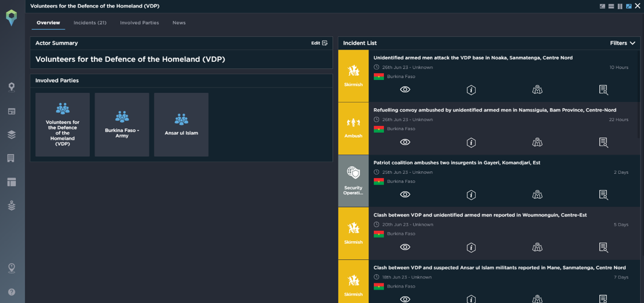Click the first window layout icon in title bar
The image size is (644, 303).
(x=602, y=6)
